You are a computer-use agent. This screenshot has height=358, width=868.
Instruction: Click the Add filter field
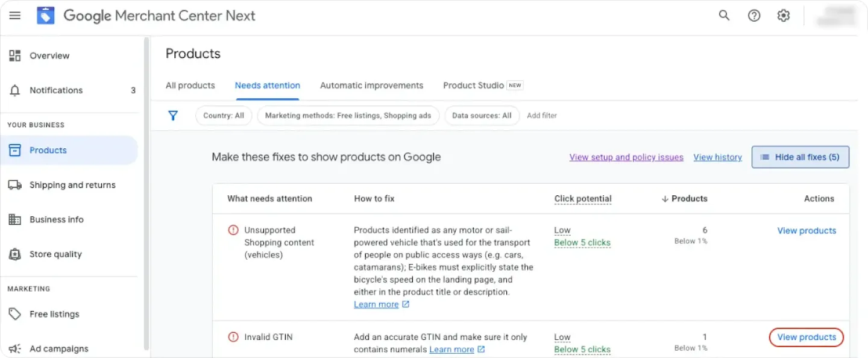click(542, 115)
